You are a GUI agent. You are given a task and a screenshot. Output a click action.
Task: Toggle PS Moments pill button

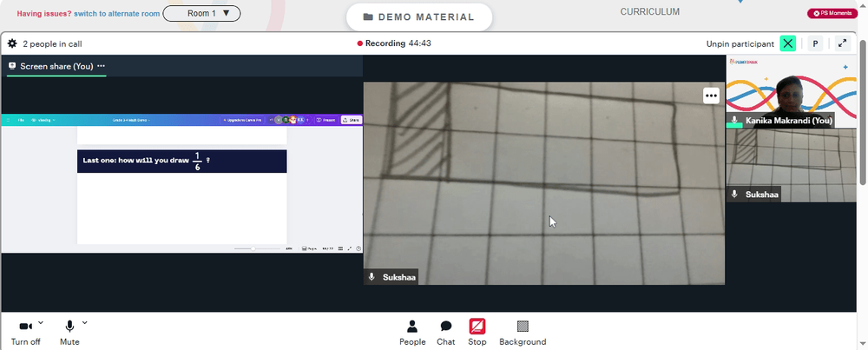tap(832, 13)
